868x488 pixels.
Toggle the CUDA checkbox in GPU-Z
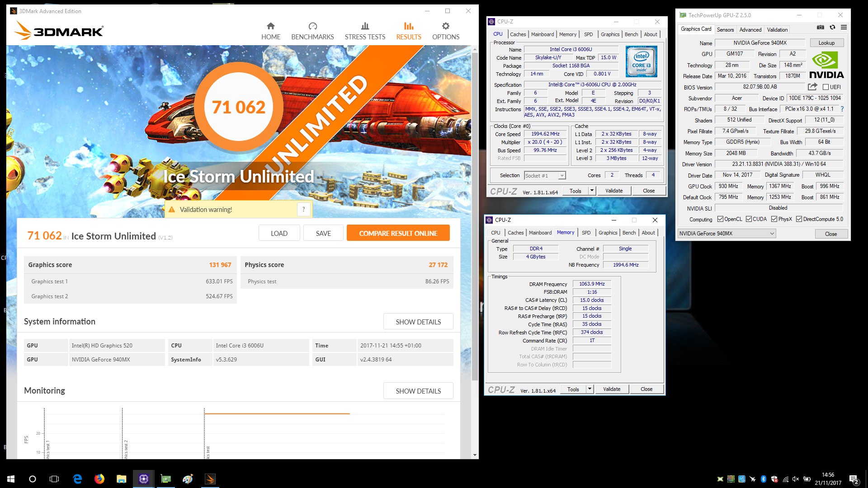(749, 219)
